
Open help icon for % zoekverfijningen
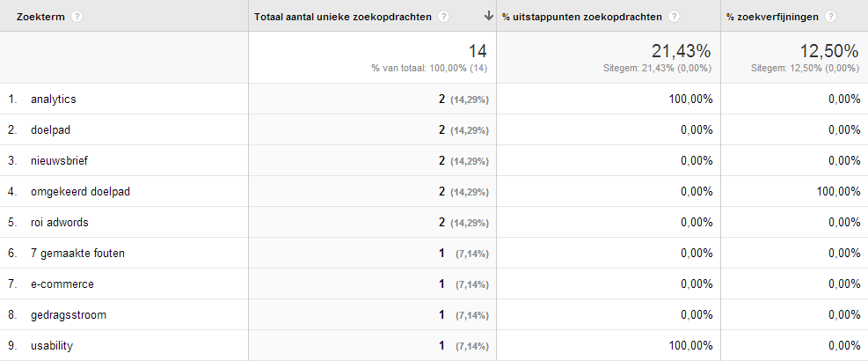point(830,17)
